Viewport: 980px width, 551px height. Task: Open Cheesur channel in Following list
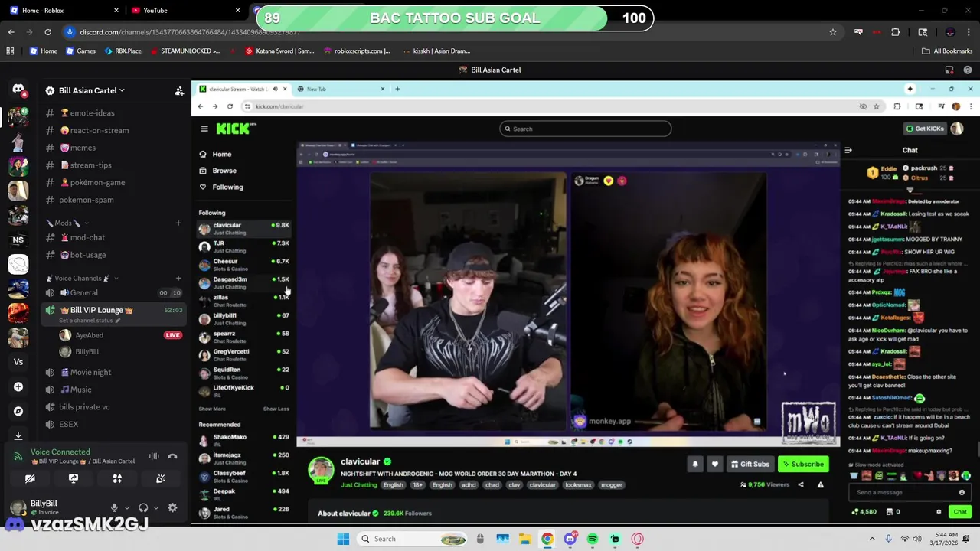(243, 265)
